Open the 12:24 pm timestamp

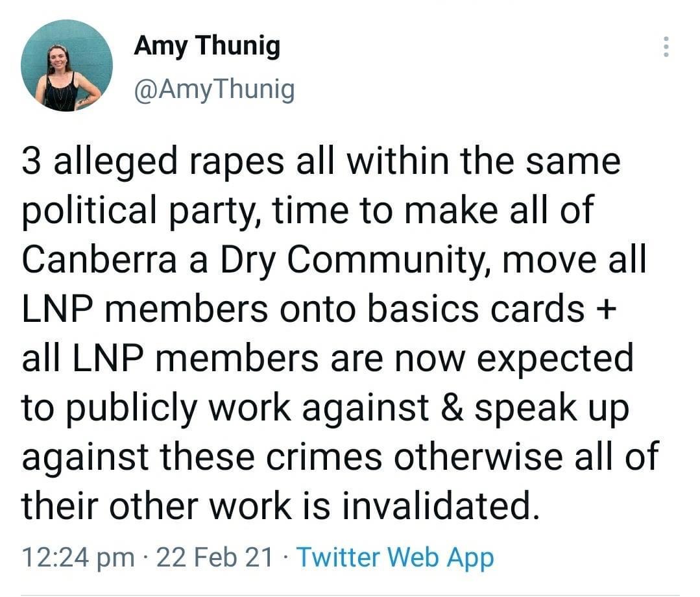[x=78, y=558]
